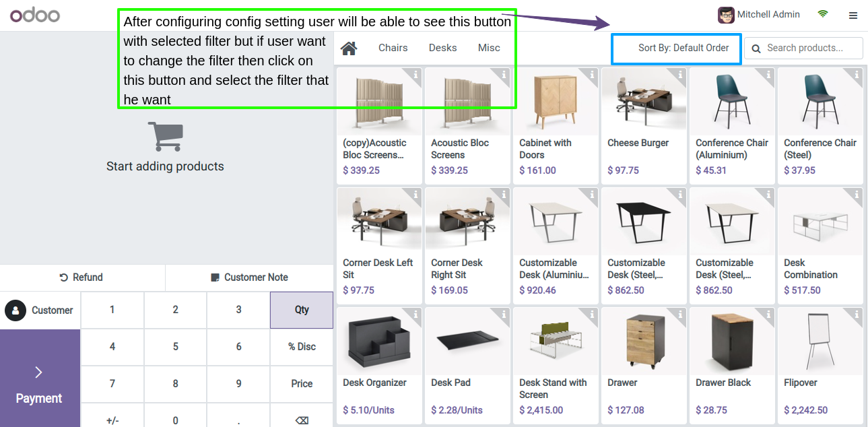Toggle Qty mode on numpad
This screenshot has width=868, height=427.
tap(302, 310)
